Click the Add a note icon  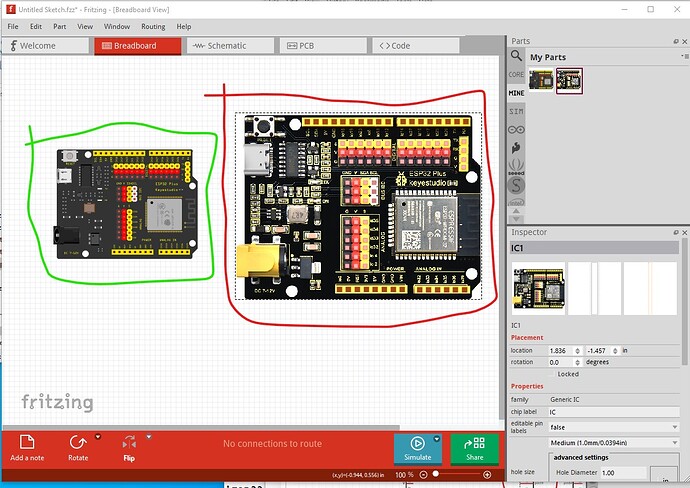click(27, 441)
